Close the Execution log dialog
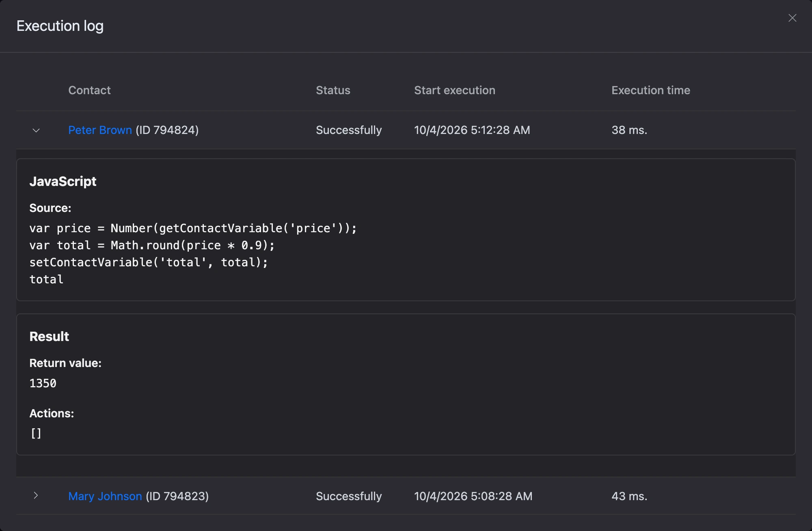The image size is (812, 531). 792,18
